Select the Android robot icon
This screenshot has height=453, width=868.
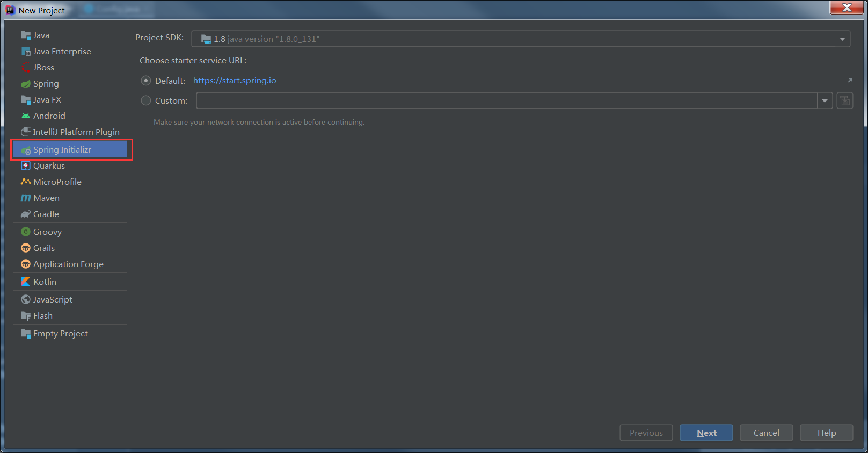click(x=26, y=116)
